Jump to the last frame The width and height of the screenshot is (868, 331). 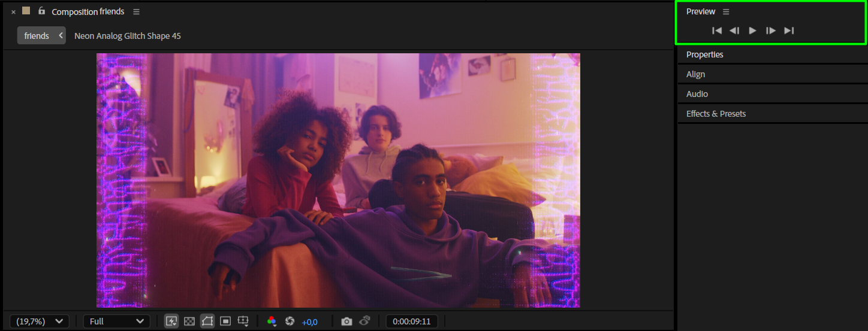click(x=789, y=31)
